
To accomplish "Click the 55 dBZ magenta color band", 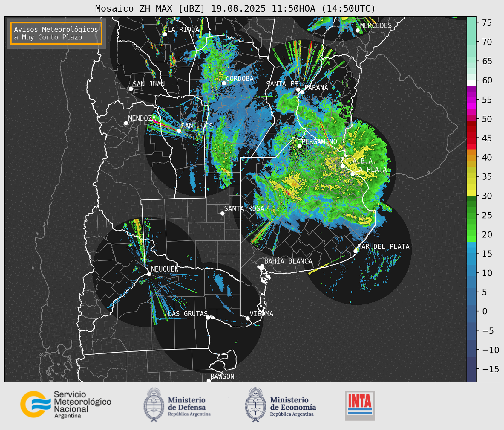I will click(471, 100).
